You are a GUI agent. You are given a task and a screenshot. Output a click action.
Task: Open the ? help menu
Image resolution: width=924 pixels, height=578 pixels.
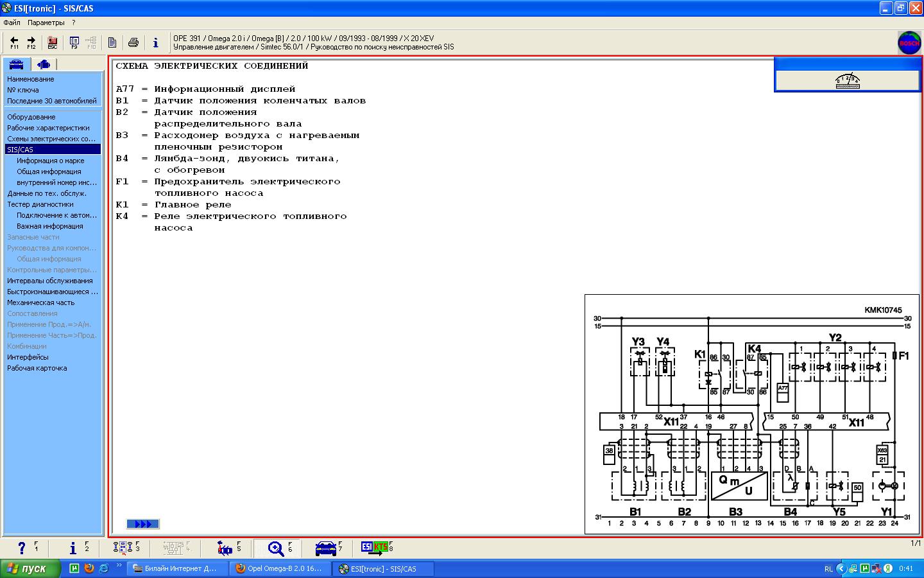click(x=74, y=22)
